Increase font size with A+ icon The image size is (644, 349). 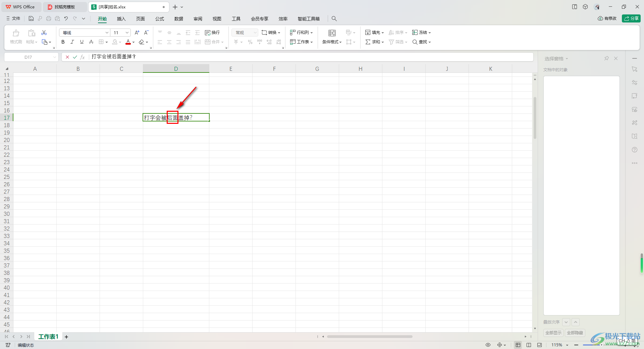click(137, 33)
